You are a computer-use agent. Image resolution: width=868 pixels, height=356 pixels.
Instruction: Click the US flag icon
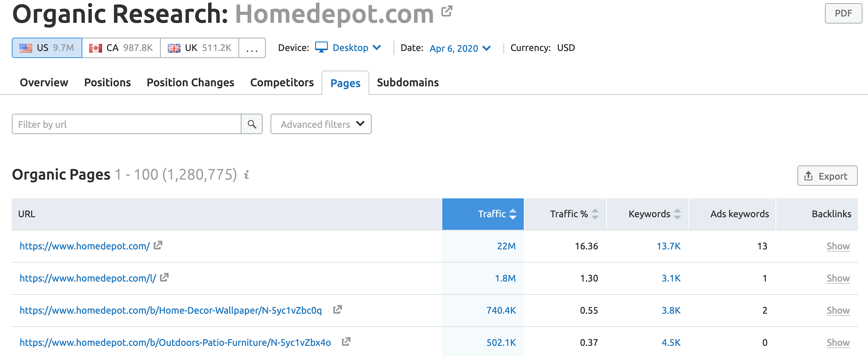(25, 47)
